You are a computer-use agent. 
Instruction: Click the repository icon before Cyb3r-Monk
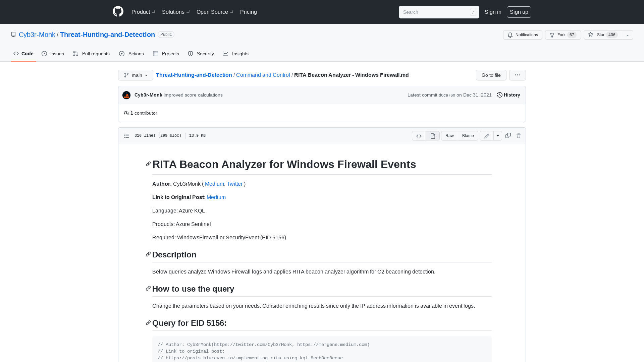(x=13, y=35)
